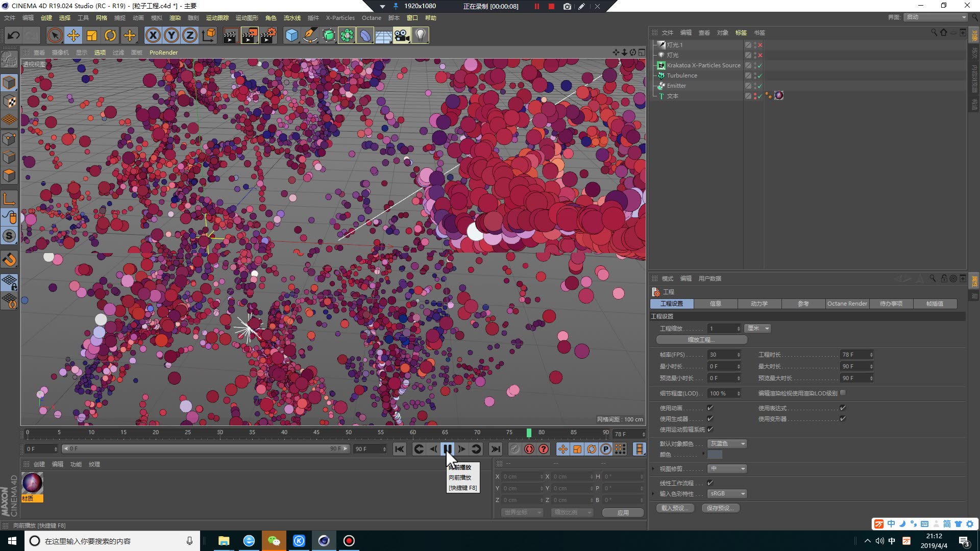Image resolution: width=980 pixels, height=551 pixels.
Task: Click the coordinate system icon
Action: pos(209,35)
